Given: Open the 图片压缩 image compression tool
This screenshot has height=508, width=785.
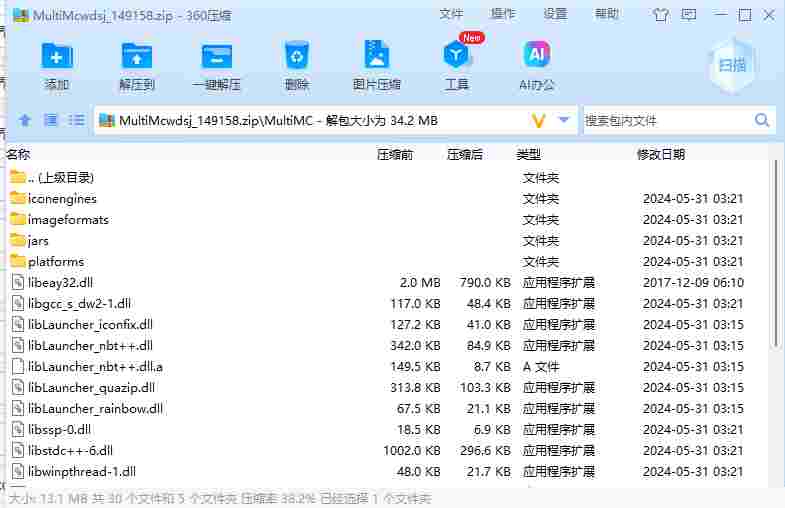Looking at the screenshot, I should [x=376, y=54].
